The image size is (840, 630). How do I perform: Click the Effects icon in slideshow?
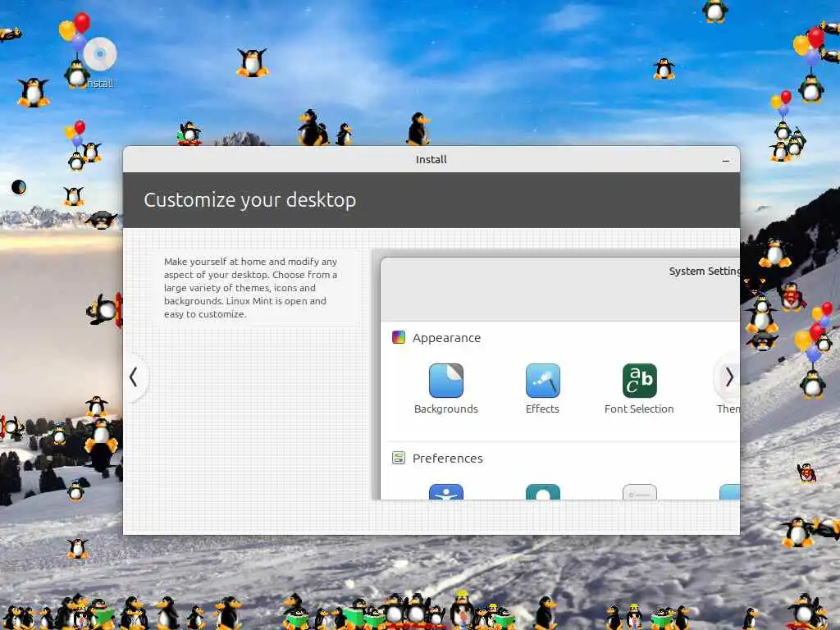pos(543,381)
